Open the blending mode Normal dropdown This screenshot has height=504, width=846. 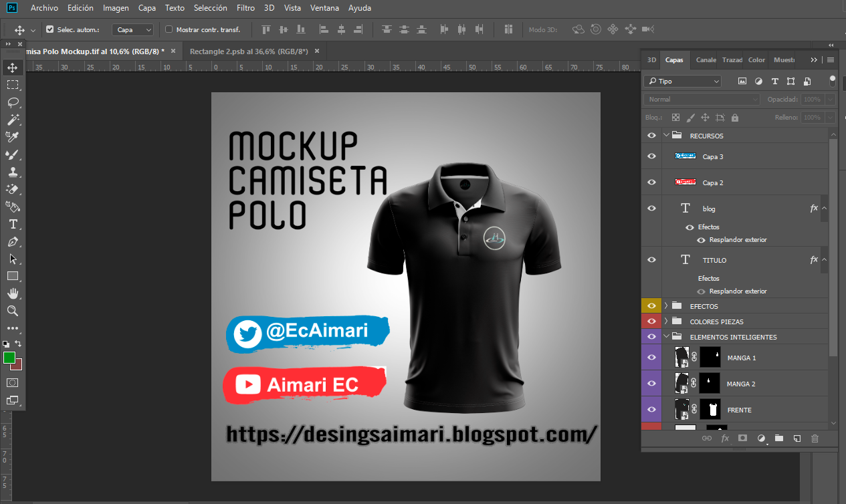[700, 99]
